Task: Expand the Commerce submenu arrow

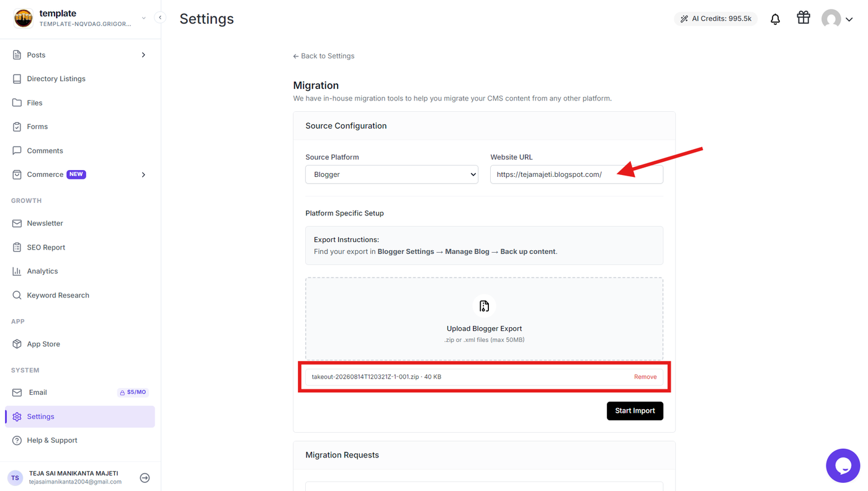Action: click(x=143, y=175)
